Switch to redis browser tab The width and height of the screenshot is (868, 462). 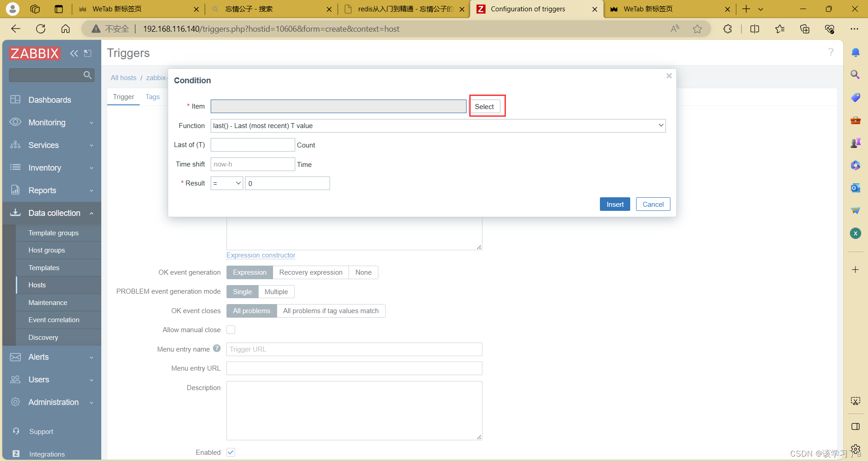[405, 9]
